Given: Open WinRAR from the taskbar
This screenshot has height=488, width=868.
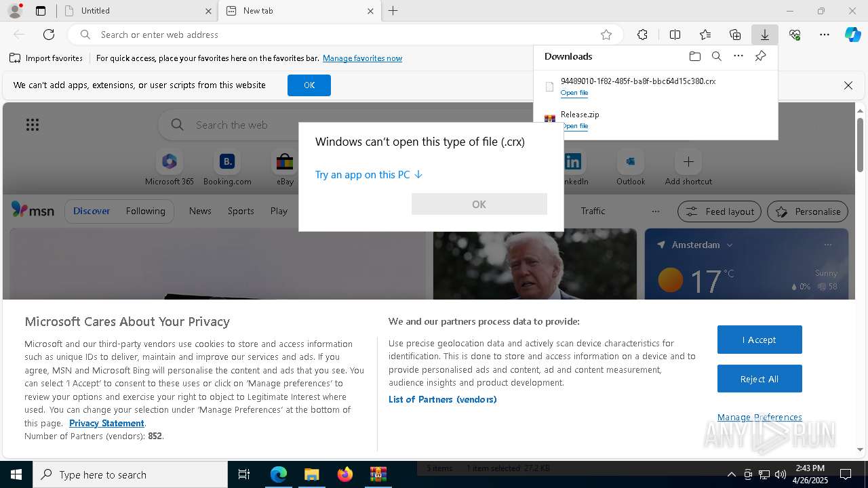Looking at the screenshot, I should click(x=378, y=474).
